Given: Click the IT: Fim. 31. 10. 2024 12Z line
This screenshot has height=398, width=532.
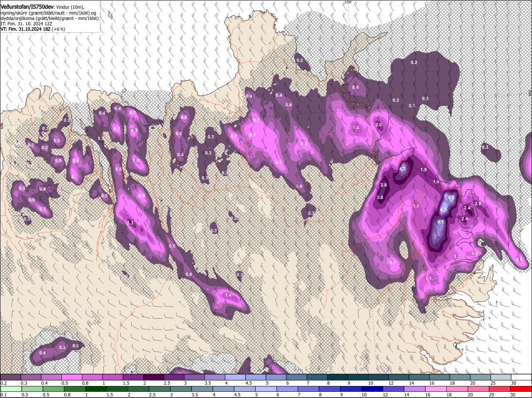Looking at the screenshot, I should click(x=26, y=24).
